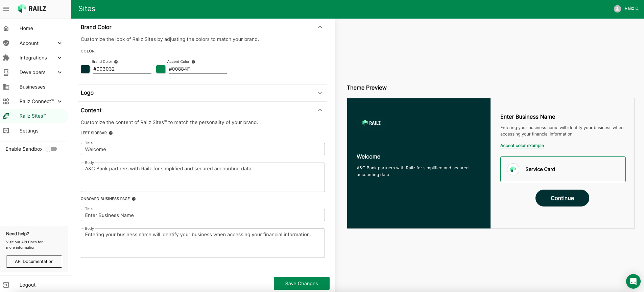This screenshot has width=644, height=292.
Task: Click the Railz logo in theme preview
Action: click(x=372, y=123)
